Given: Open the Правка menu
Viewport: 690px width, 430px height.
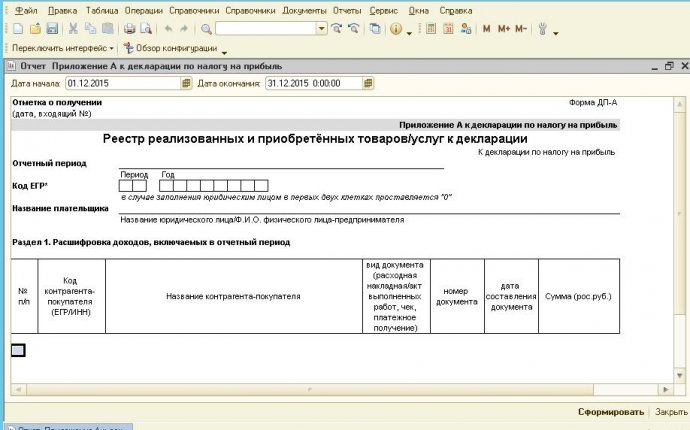Looking at the screenshot, I should (62, 11).
